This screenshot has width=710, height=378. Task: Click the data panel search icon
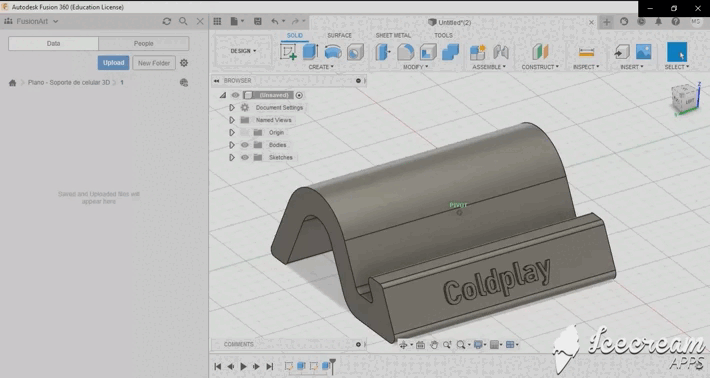point(183,21)
